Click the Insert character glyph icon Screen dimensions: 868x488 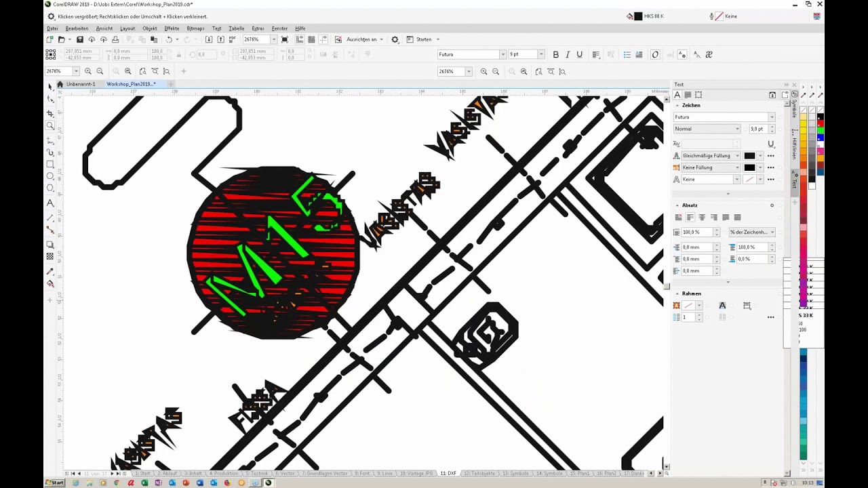coord(709,54)
